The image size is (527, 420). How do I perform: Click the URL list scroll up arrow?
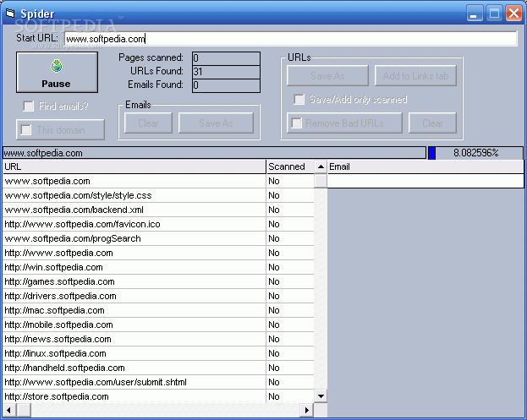[321, 166]
